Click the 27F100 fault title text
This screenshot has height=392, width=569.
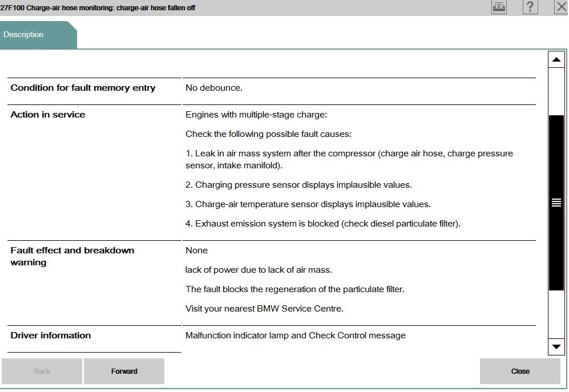[98, 8]
